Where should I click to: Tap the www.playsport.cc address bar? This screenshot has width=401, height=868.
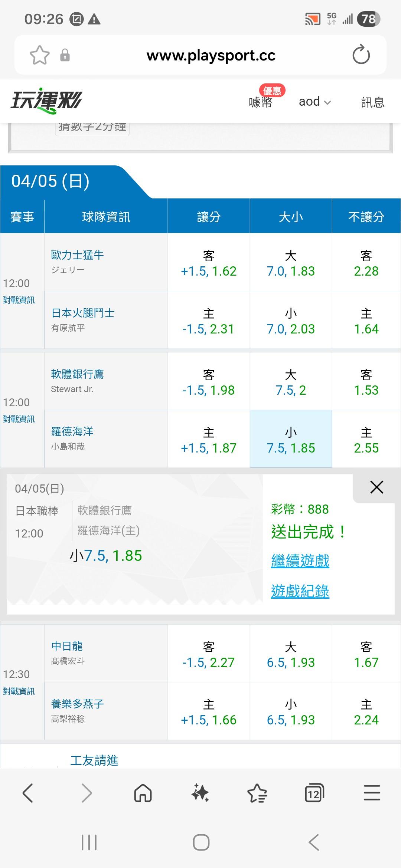click(211, 55)
